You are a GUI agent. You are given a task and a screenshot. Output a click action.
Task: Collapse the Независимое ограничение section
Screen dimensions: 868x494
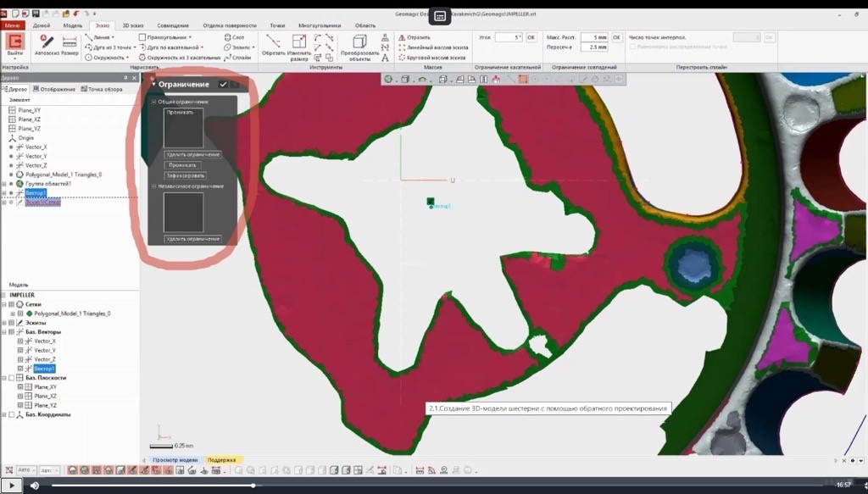pos(154,186)
